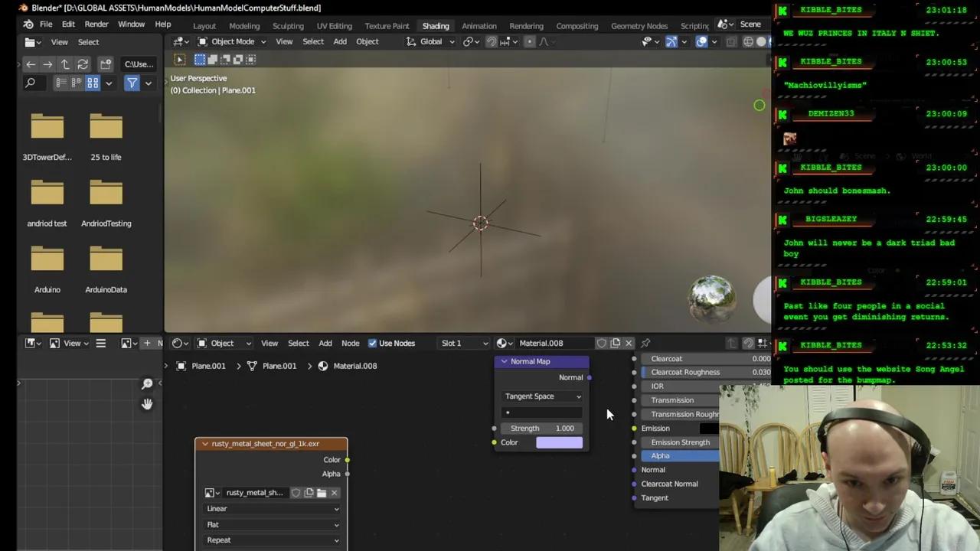Select thumbnail view in file browser
This screenshot has height=551, width=980.
(93, 83)
